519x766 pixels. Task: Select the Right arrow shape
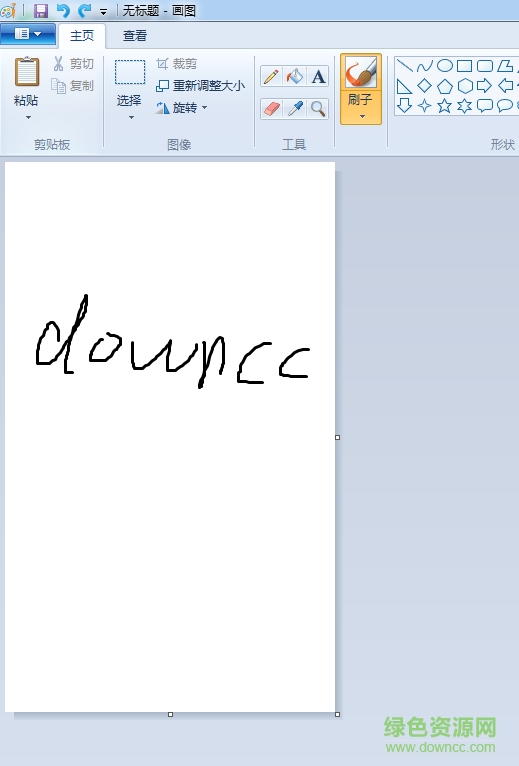[x=484, y=86]
